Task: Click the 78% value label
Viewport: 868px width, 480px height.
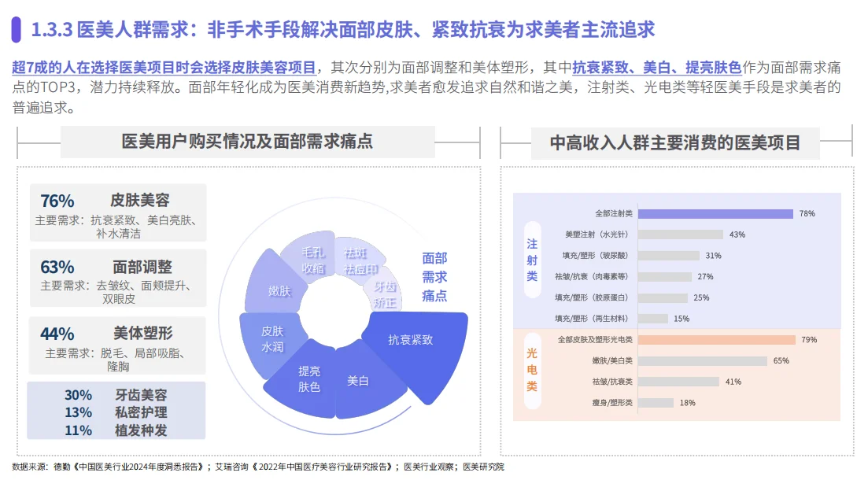Action: 807,214
